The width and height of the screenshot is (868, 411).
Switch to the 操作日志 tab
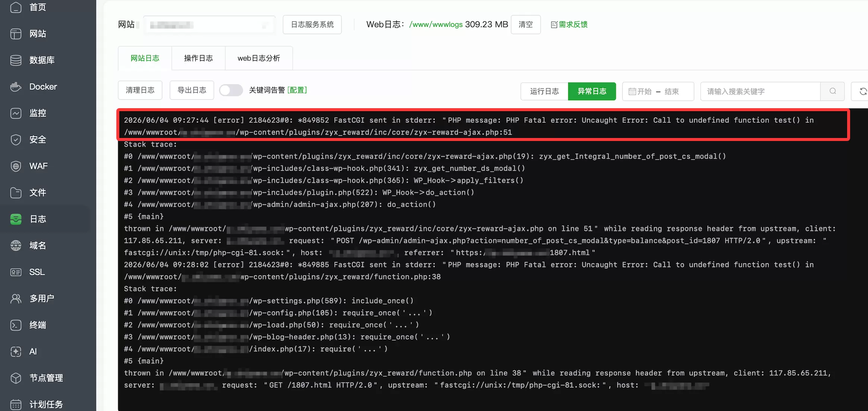click(198, 58)
